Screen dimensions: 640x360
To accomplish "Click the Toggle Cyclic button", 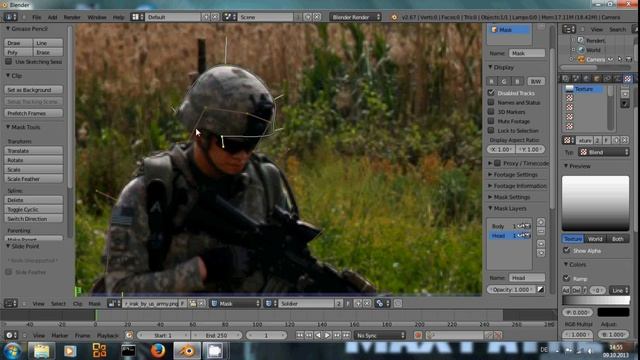I will click(x=33, y=209).
